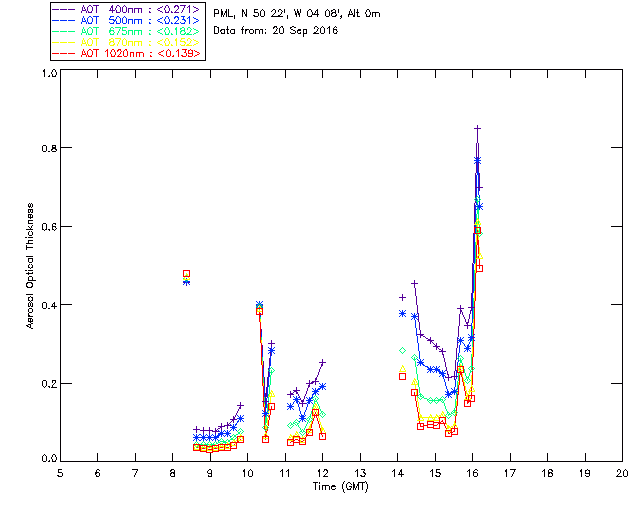Screen dimensions: 640x512
Task: Click the AOT 500nm legend entry
Action: click(x=127, y=20)
